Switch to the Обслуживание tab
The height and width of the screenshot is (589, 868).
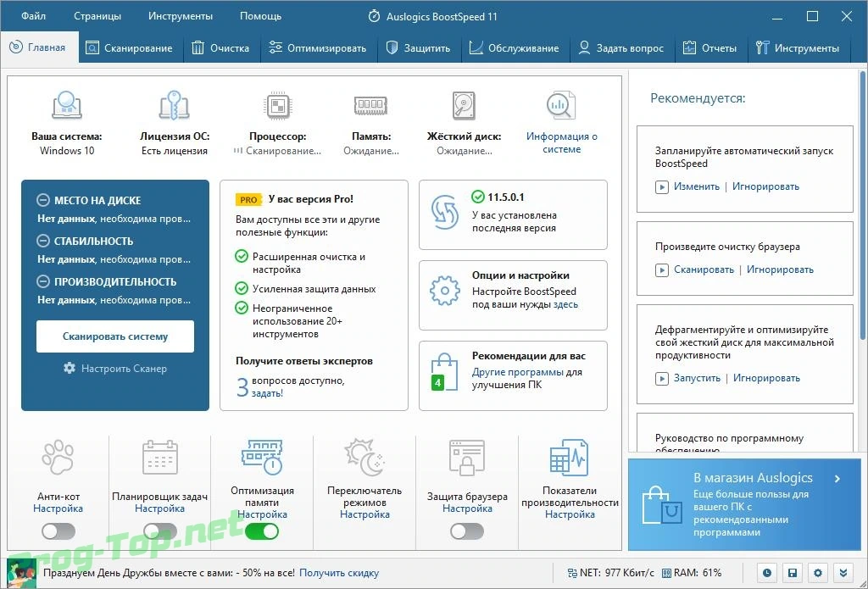point(515,48)
